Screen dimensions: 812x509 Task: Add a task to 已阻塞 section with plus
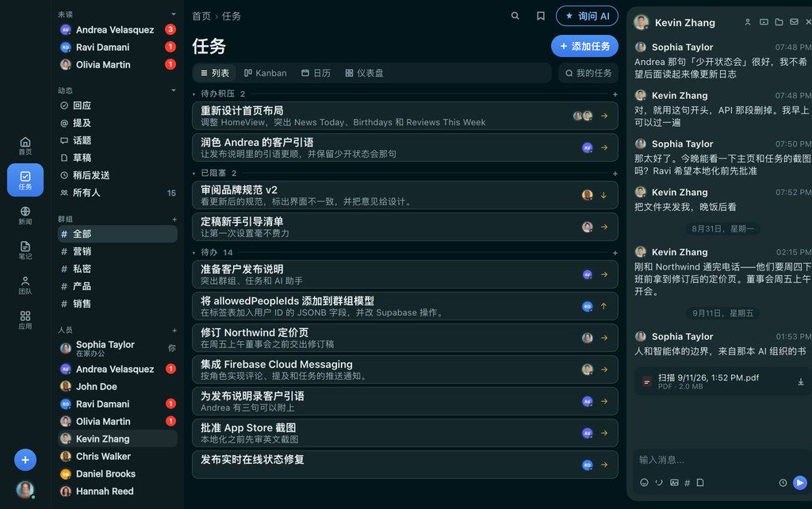(x=615, y=174)
